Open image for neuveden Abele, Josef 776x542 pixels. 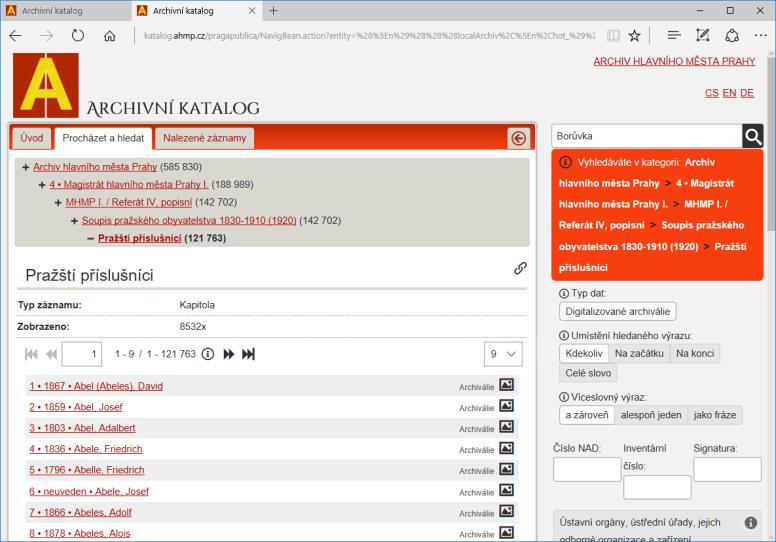click(x=506, y=490)
